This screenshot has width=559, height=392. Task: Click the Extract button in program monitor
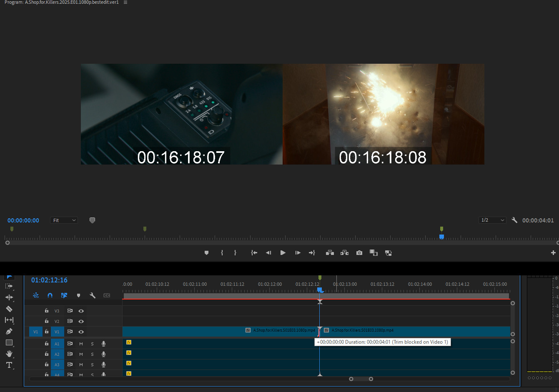[344, 253]
